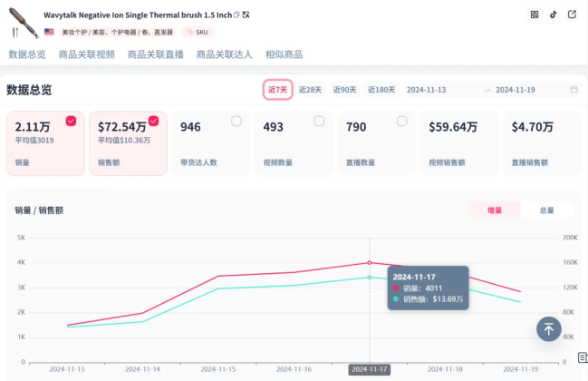This screenshot has height=381, width=588.
Task: Select the 近28天 time range
Action: [x=310, y=90]
